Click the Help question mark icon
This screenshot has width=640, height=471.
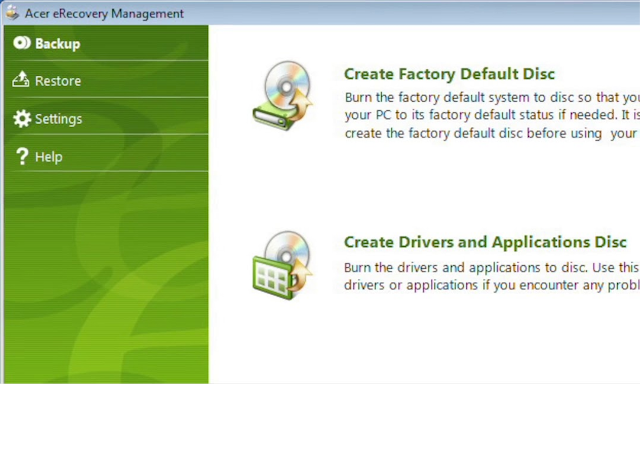coord(22,156)
